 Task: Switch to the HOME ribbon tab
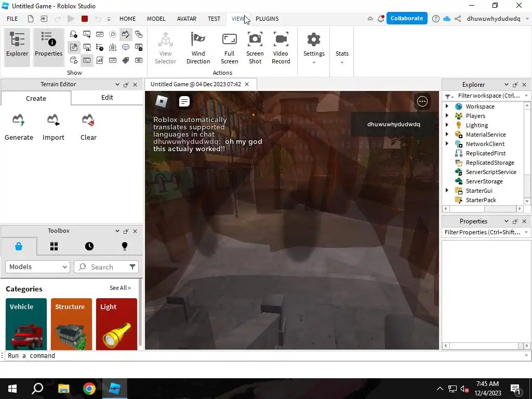click(128, 19)
